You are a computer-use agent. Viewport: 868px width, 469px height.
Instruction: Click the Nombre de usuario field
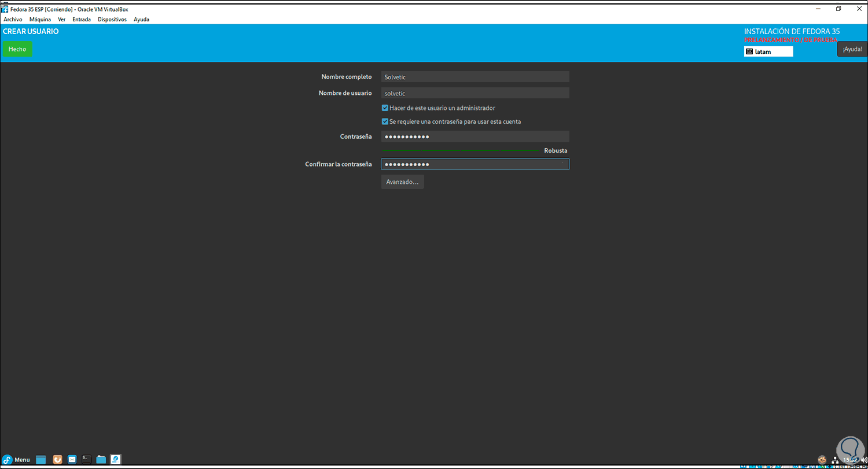475,93
